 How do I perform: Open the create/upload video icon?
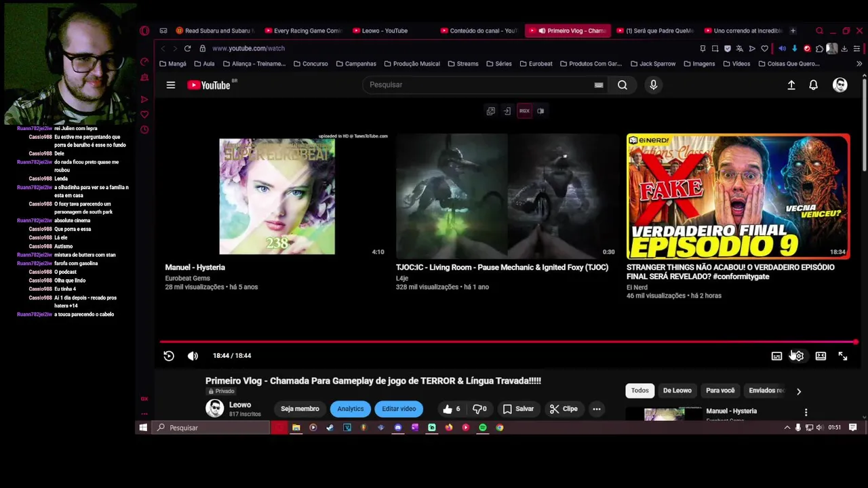pos(791,85)
